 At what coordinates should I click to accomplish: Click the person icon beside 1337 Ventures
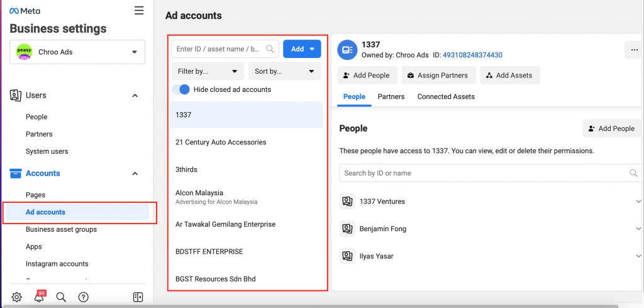347,202
